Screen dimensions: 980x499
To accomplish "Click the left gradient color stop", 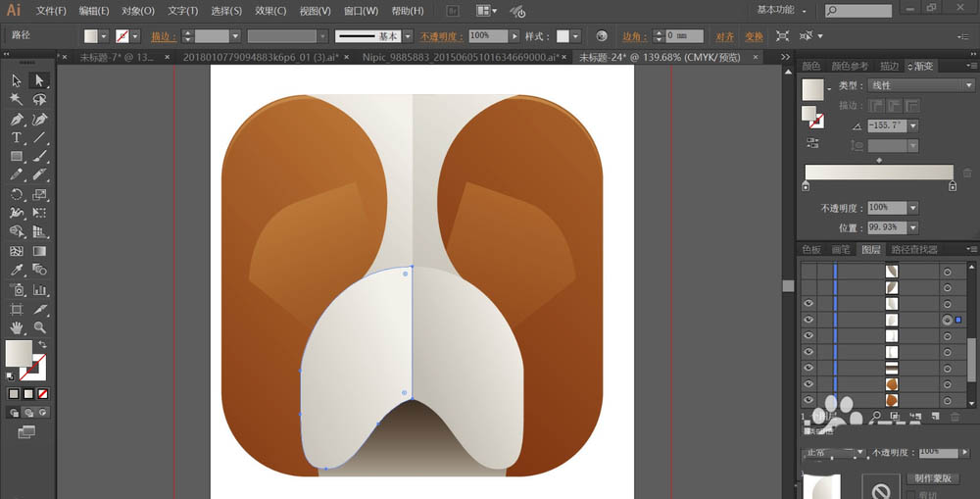I will 806,185.
